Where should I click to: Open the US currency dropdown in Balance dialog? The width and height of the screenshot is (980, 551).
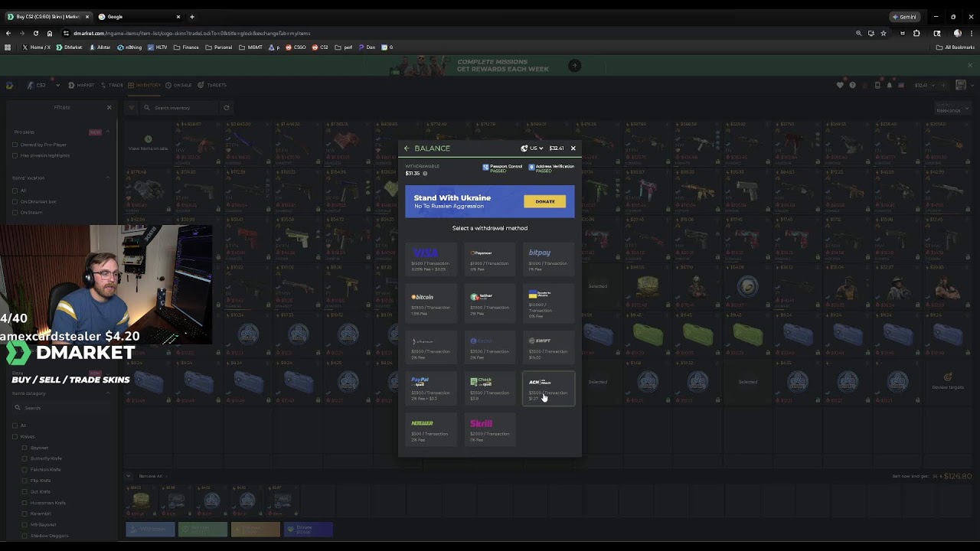coord(533,148)
